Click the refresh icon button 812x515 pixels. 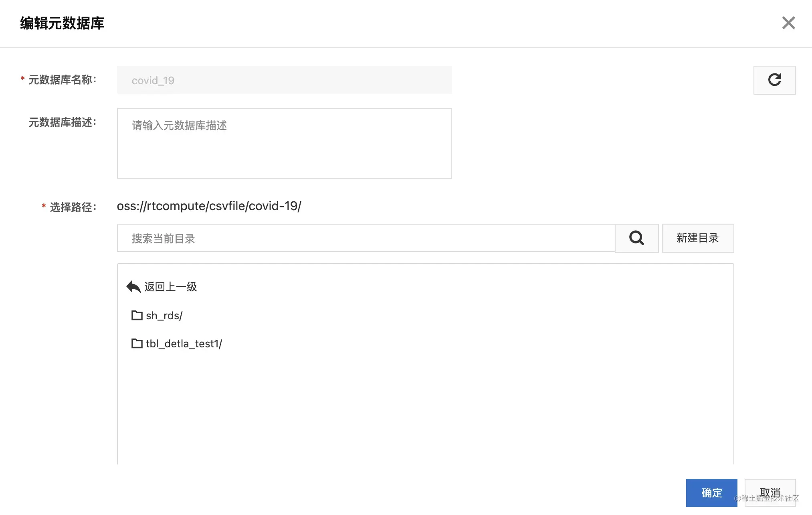coord(774,80)
